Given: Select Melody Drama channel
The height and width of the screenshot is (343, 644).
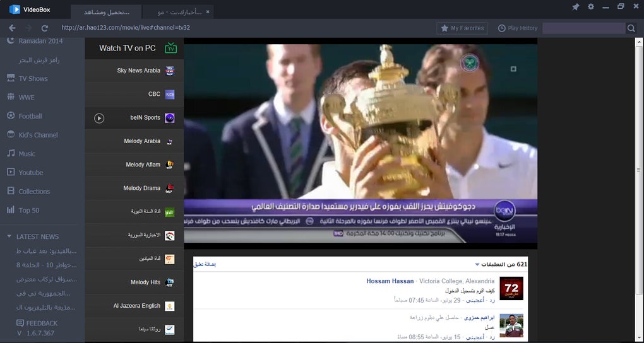Looking at the screenshot, I should tap(134, 189).
